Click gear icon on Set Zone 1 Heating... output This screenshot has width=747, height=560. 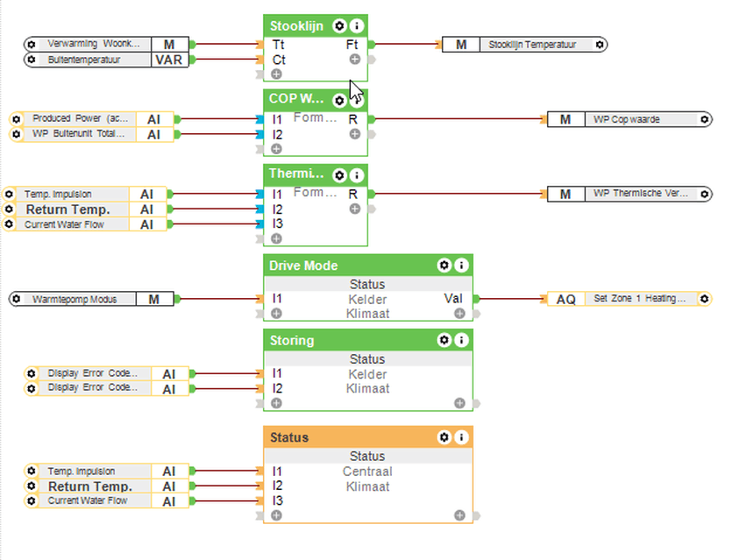pos(705,299)
